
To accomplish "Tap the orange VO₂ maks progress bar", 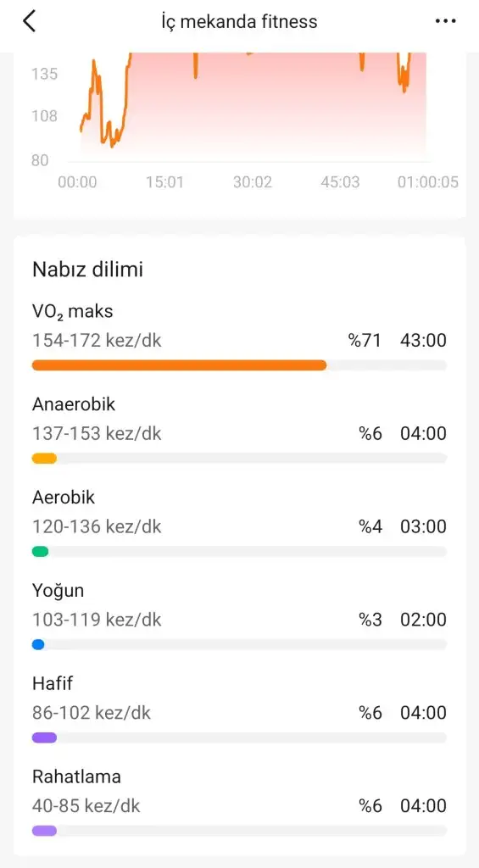I will pos(179,364).
